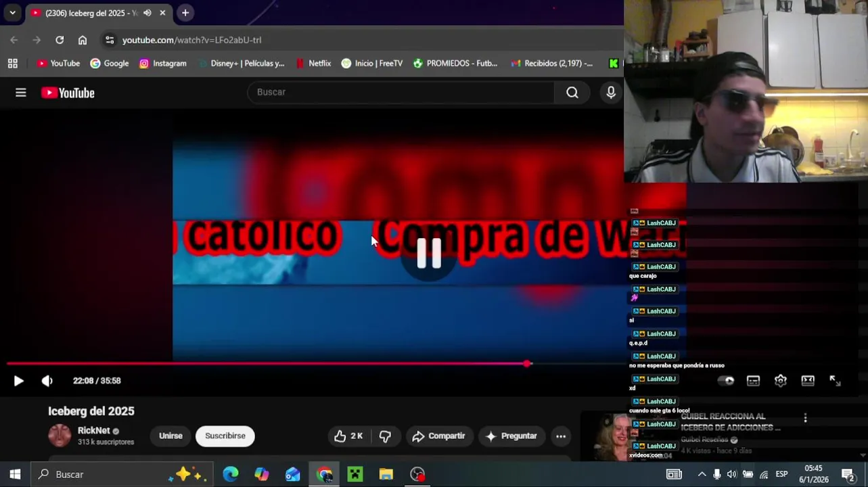Screen dimensions: 868x487
Task: Open the more actions ellipsis below the video
Action: click(x=561, y=436)
